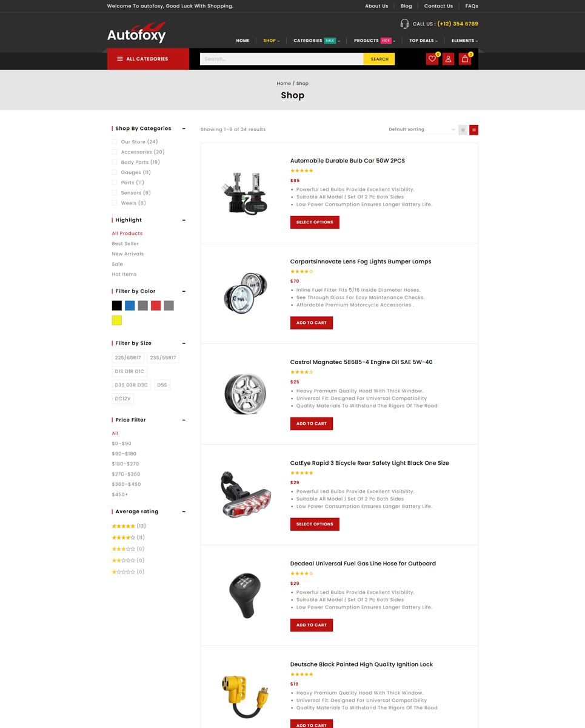Screen dimensions: 585x728
Task: Select the blue color swatch
Action: (x=130, y=306)
